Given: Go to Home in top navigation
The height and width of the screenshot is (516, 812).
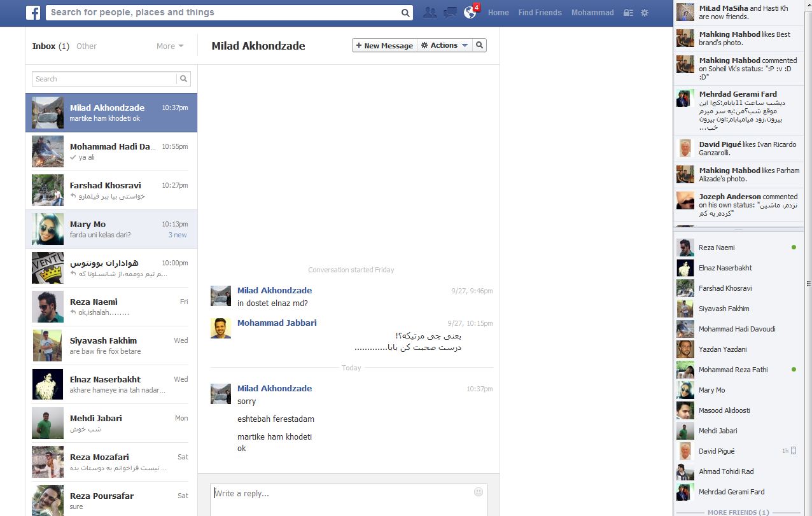Looking at the screenshot, I should point(498,13).
